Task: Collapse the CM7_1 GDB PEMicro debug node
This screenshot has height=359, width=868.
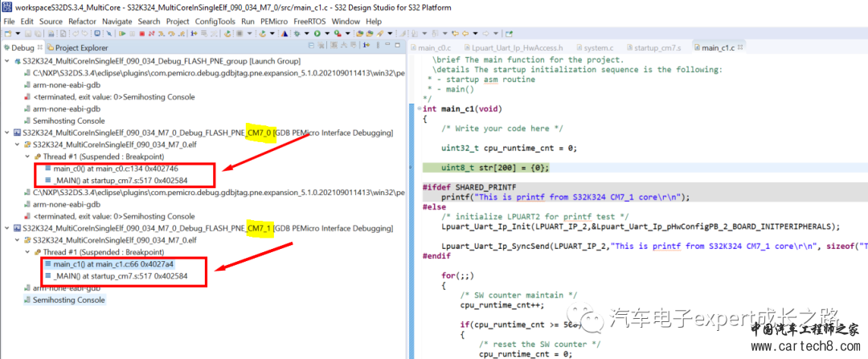Action: (x=6, y=228)
